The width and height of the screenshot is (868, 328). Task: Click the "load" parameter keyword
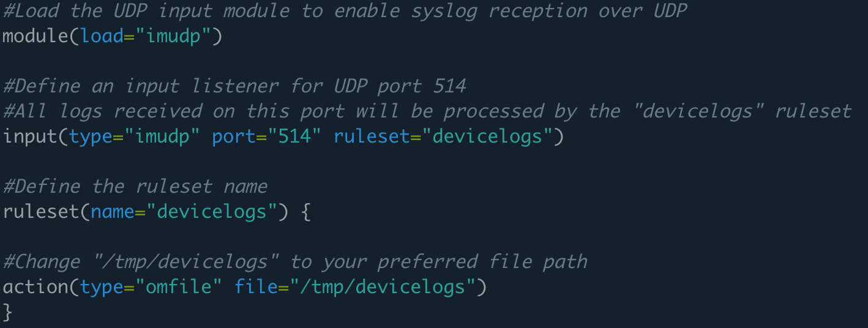(102, 36)
